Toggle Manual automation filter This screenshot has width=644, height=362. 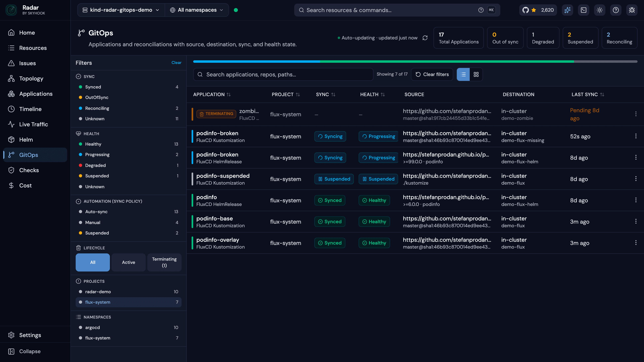coord(129,222)
